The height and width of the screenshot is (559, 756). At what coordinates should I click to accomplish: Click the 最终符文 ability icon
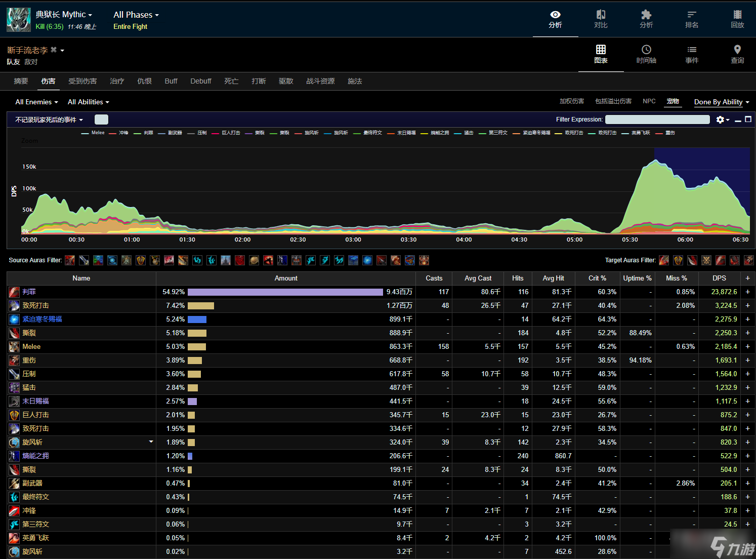[14, 497]
